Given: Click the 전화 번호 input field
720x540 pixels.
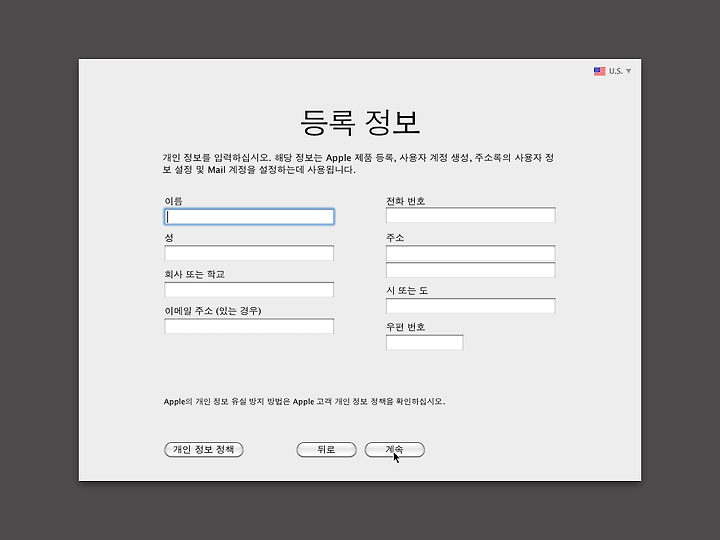Looking at the screenshot, I should point(471,215).
